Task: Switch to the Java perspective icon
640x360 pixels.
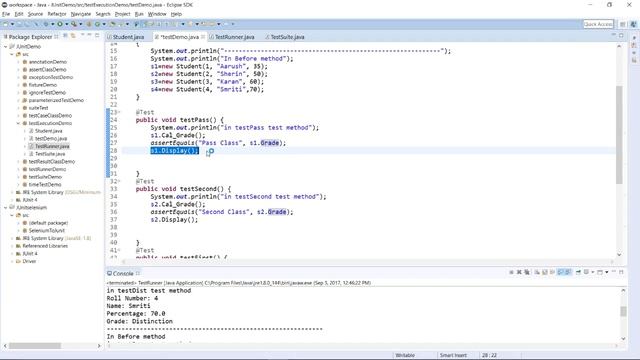Action: point(633,24)
